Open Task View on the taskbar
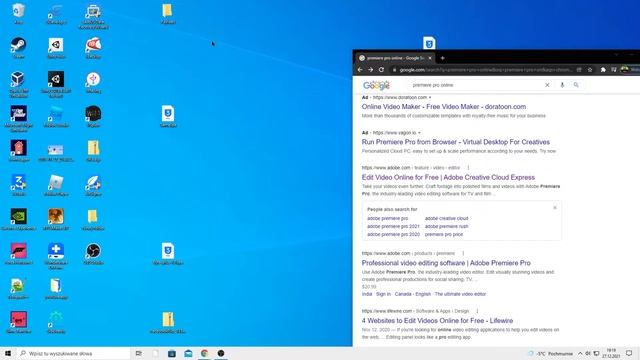The image size is (640, 360). (x=139, y=353)
